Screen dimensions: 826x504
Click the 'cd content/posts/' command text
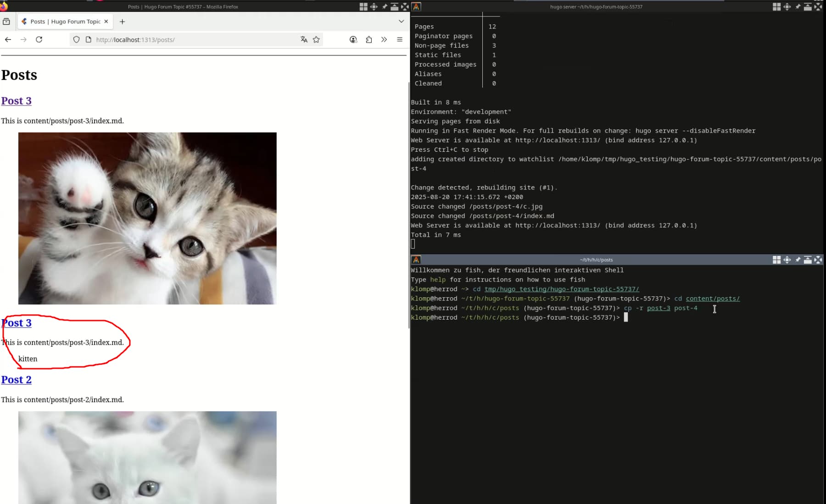(707, 299)
